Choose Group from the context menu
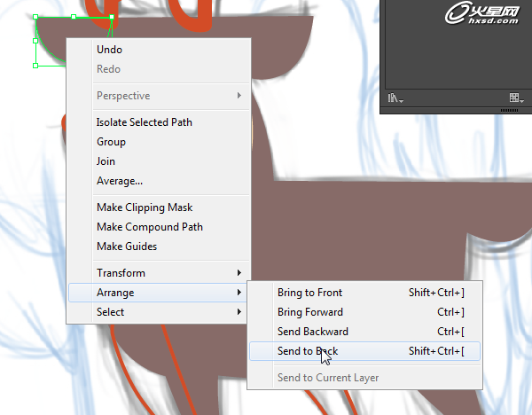 pyautogui.click(x=159, y=142)
